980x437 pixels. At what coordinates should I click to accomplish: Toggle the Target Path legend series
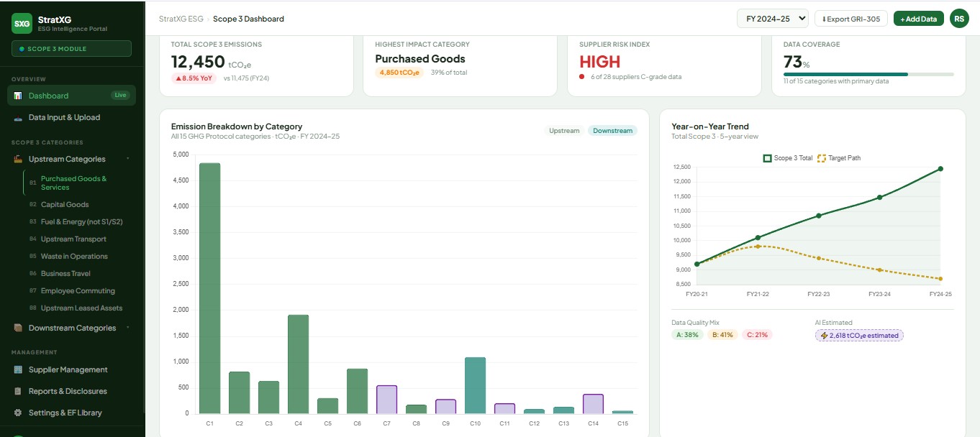[840, 158]
